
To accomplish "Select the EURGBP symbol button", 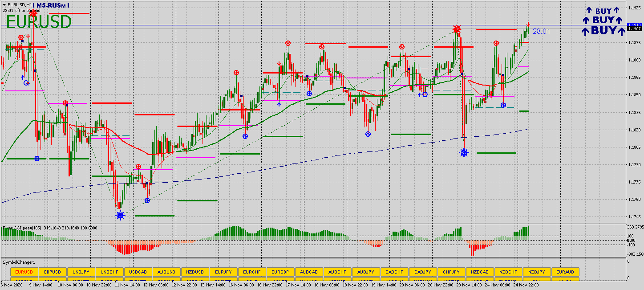I will pos(280,272).
